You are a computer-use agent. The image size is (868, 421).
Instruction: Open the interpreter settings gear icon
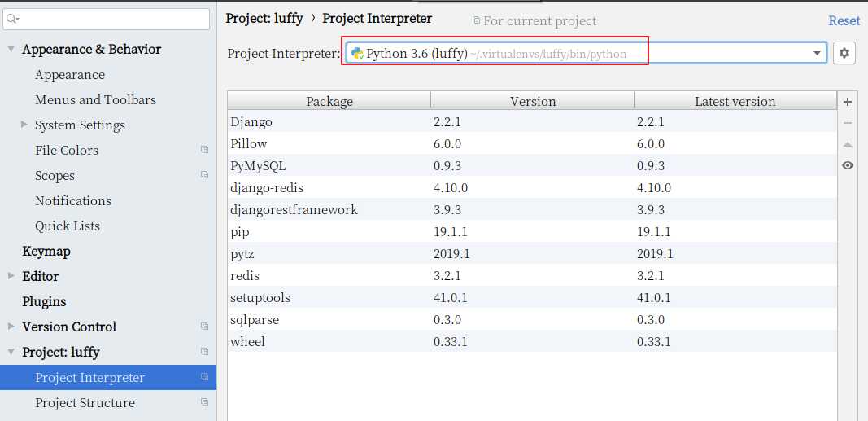[x=844, y=53]
